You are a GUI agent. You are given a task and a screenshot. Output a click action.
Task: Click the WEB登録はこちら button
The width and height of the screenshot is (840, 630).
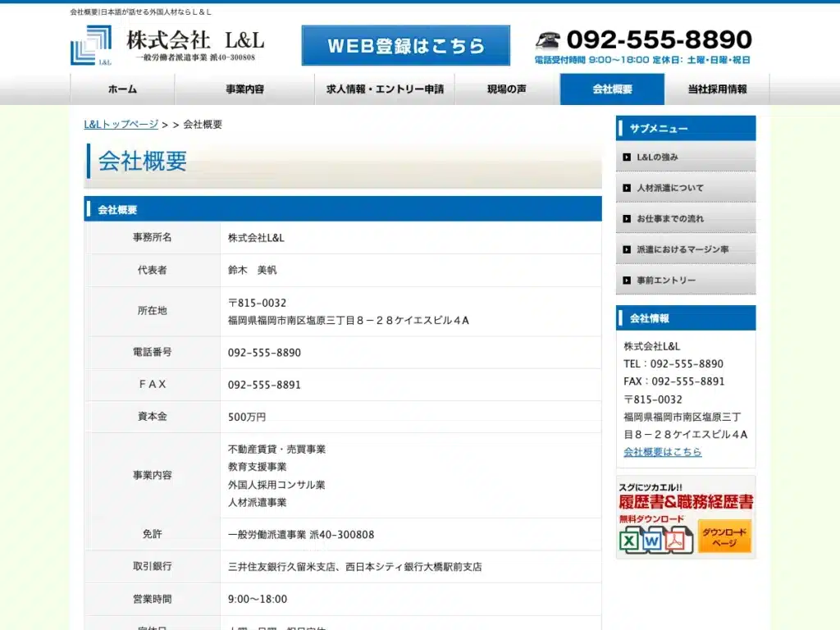tap(405, 46)
